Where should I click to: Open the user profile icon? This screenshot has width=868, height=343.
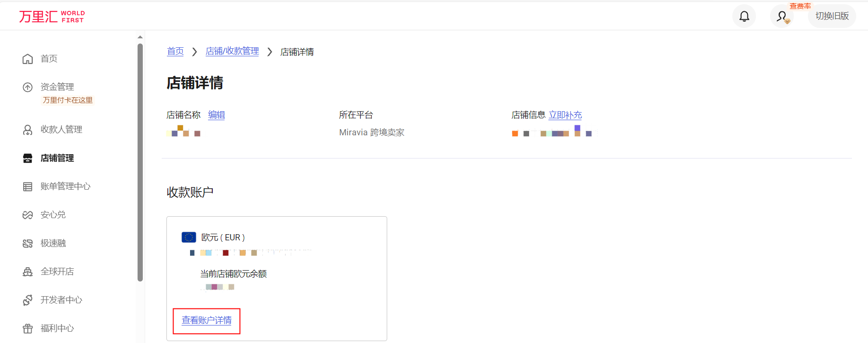(782, 17)
